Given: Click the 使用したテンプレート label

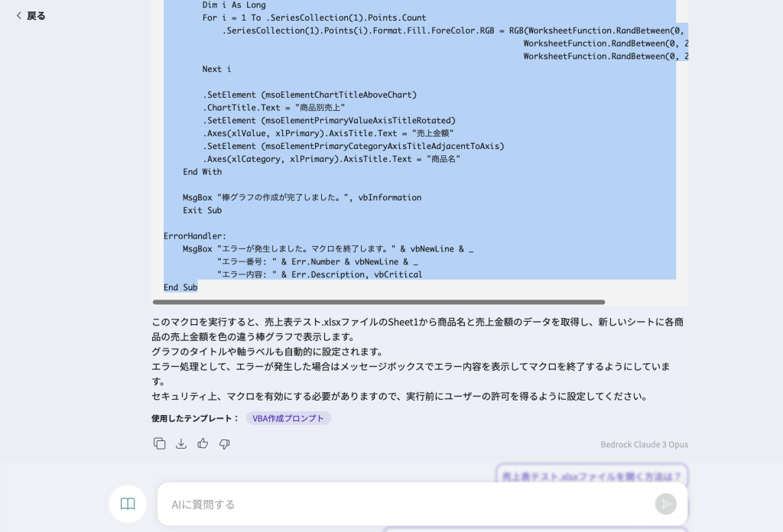Looking at the screenshot, I should [195, 418].
